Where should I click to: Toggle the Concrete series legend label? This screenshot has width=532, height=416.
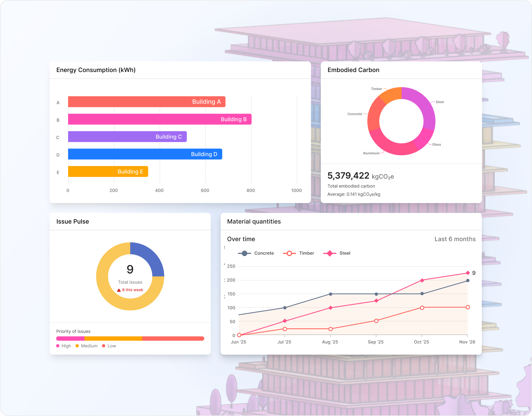264,253
